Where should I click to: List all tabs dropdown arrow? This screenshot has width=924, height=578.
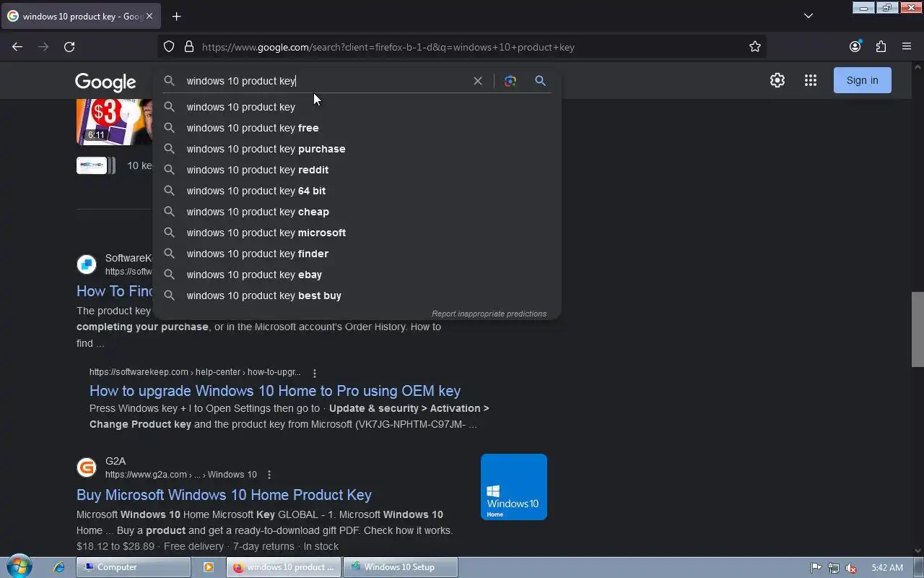808,16
